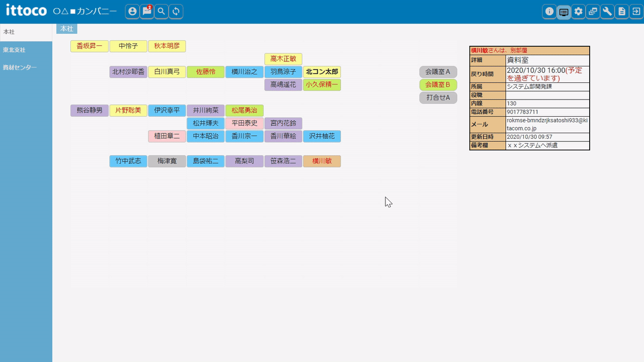Open the user account icon
The height and width of the screenshot is (362, 644).
[x=132, y=12]
